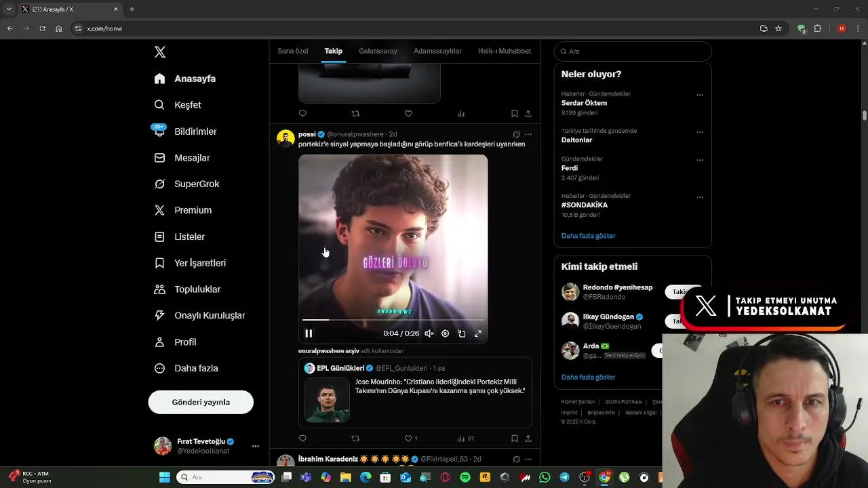Open video settings gear

[446, 333]
